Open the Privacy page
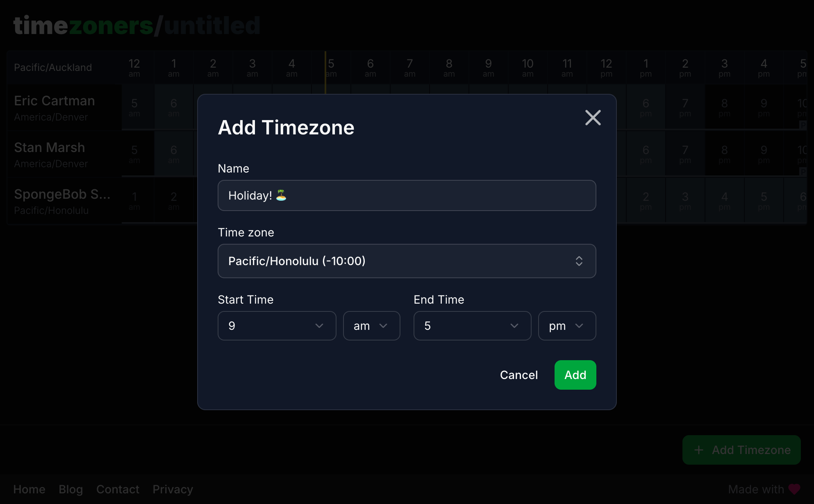The height and width of the screenshot is (504, 814). click(173, 489)
